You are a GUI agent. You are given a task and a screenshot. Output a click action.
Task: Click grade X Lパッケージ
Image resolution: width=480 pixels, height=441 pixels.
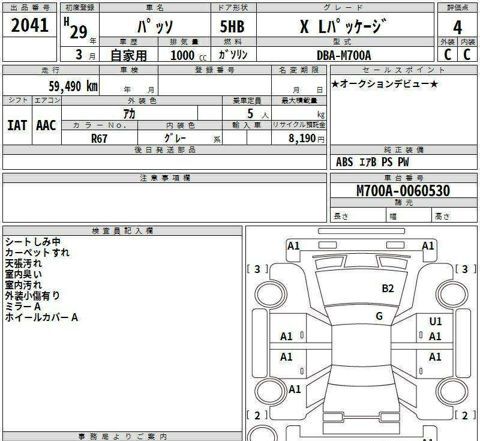tap(344, 26)
